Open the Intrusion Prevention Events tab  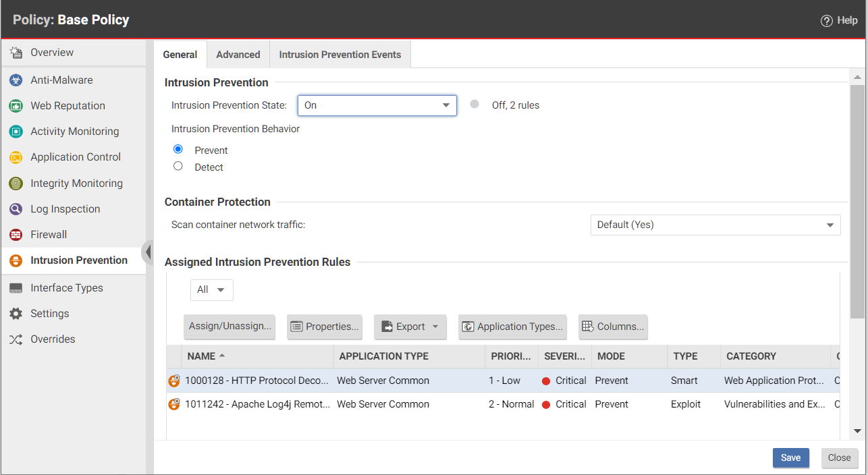(x=340, y=55)
